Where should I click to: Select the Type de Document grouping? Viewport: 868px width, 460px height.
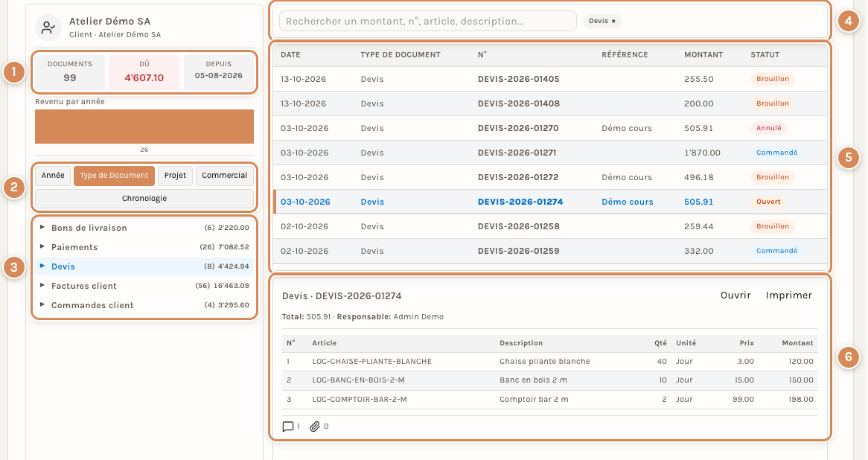114,176
